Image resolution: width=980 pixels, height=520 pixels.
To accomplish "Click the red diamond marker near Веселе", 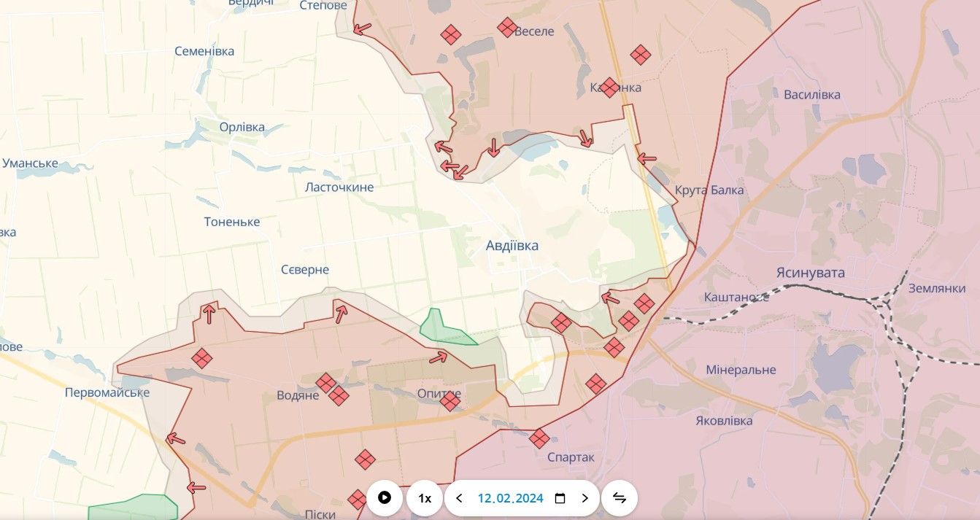I will [507, 28].
